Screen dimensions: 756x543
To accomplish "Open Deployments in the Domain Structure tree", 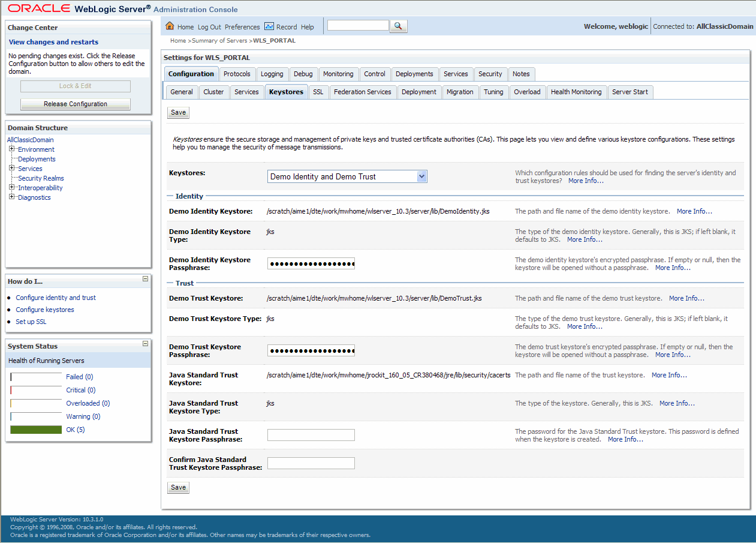I will pyautogui.click(x=37, y=159).
